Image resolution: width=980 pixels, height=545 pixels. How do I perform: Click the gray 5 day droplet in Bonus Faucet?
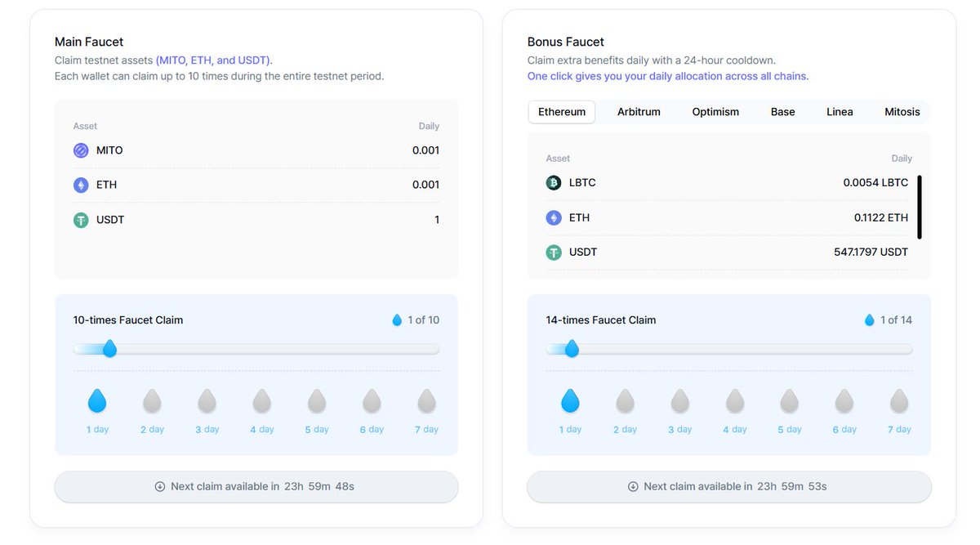coord(790,401)
